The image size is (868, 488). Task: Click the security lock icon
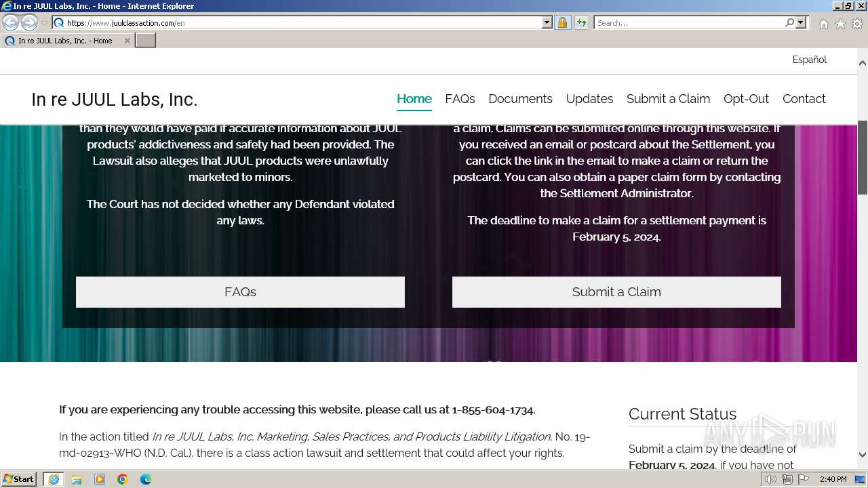[x=563, y=22]
